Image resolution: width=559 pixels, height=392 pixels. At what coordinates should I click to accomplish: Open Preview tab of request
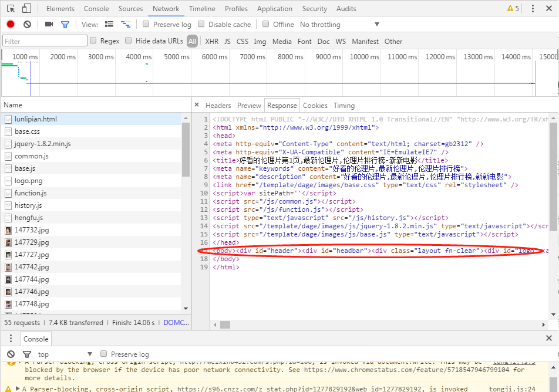click(249, 106)
